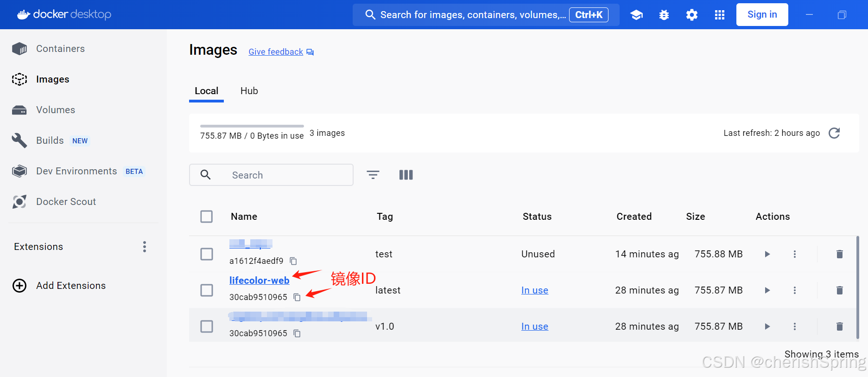Click the Extensions section label
This screenshot has height=377, width=868.
[x=38, y=247]
